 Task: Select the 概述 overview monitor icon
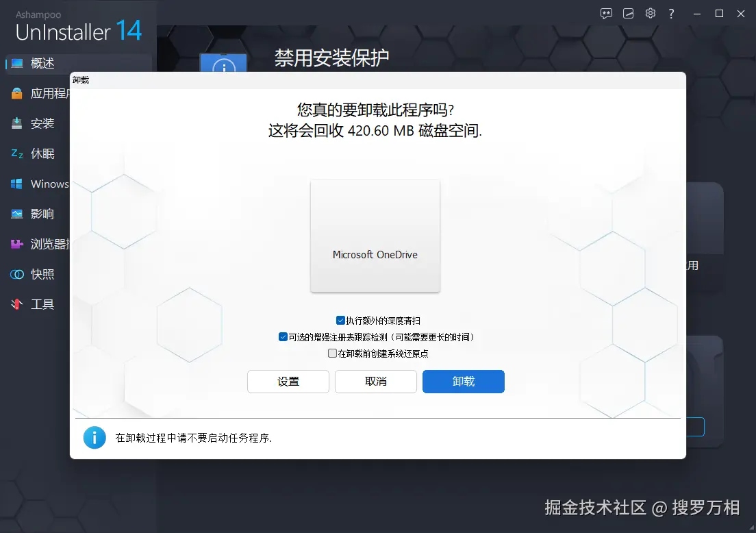(x=17, y=63)
